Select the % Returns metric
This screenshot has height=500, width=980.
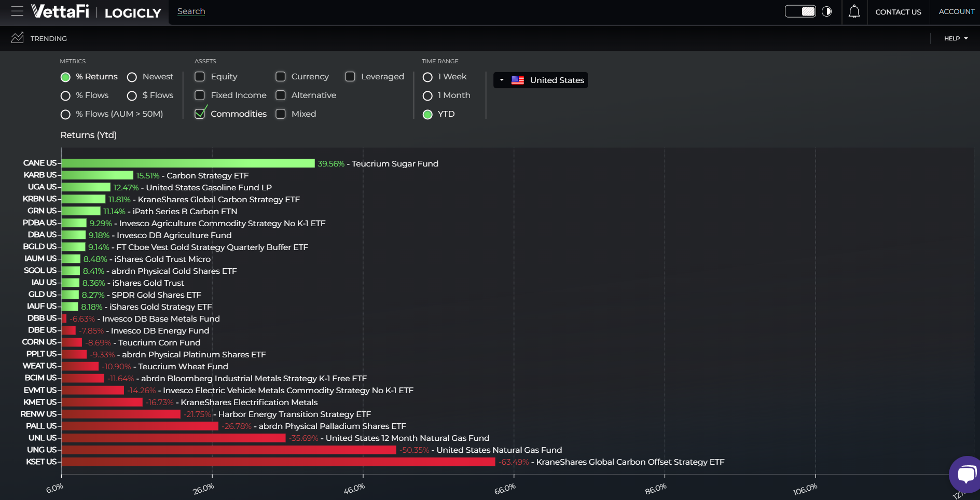(65, 77)
